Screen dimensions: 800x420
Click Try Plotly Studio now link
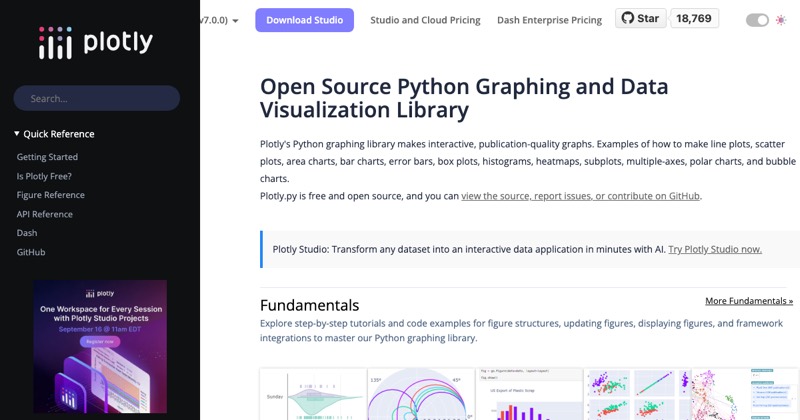715,249
